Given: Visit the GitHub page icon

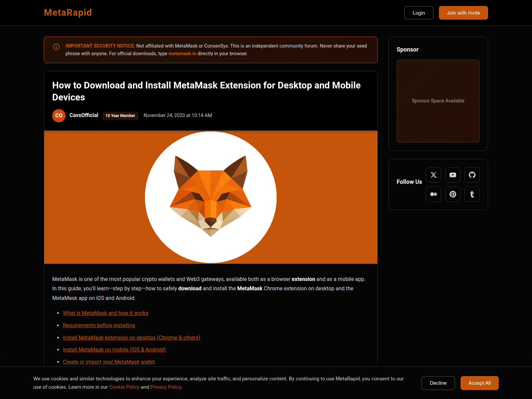Looking at the screenshot, I should coord(472,175).
